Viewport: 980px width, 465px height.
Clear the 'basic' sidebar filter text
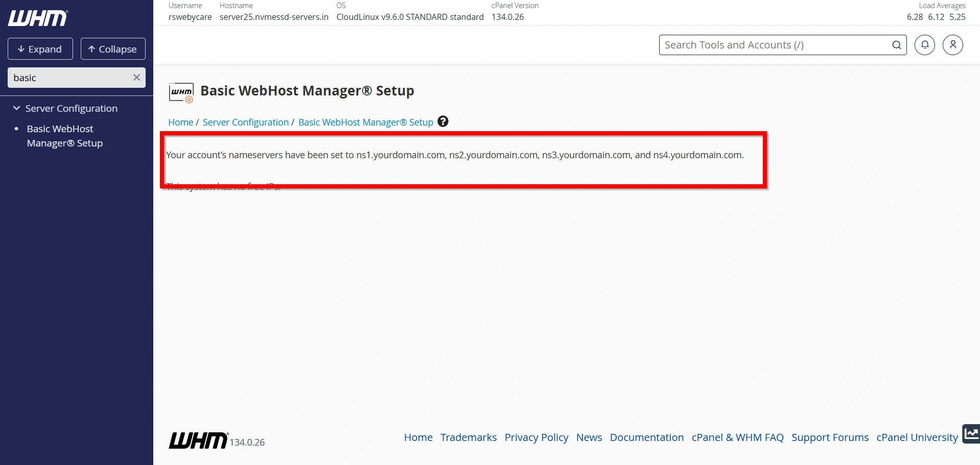tap(136, 78)
